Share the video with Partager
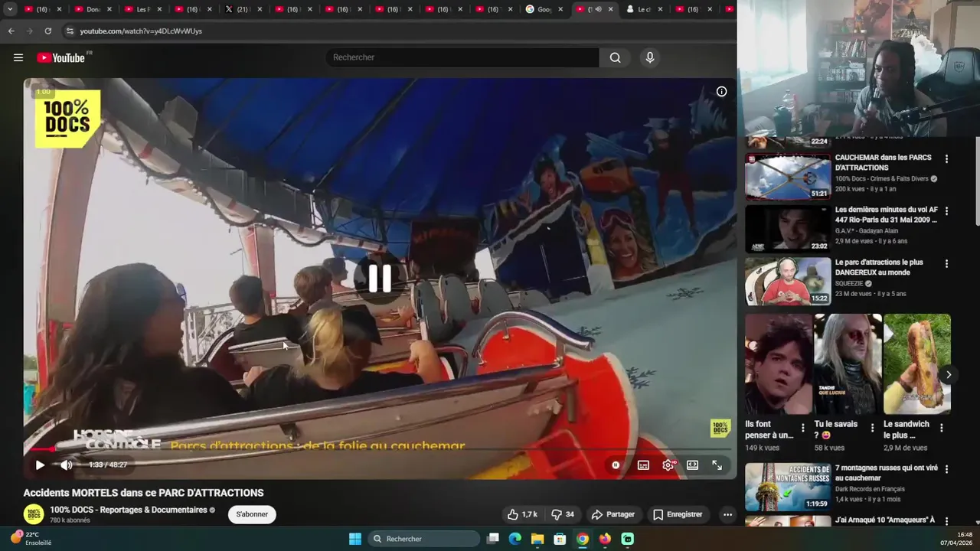 pyautogui.click(x=613, y=514)
